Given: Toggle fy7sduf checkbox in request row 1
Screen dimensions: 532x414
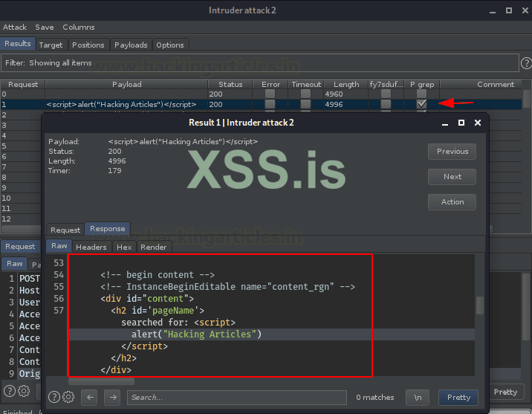Looking at the screenshot, I should [x=386, y=104].
